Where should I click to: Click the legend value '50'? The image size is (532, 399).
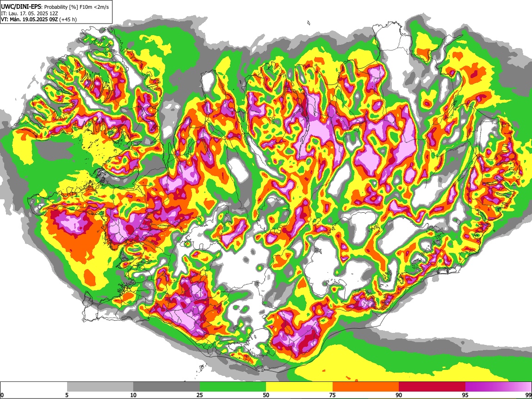click(x=266, y=395)
